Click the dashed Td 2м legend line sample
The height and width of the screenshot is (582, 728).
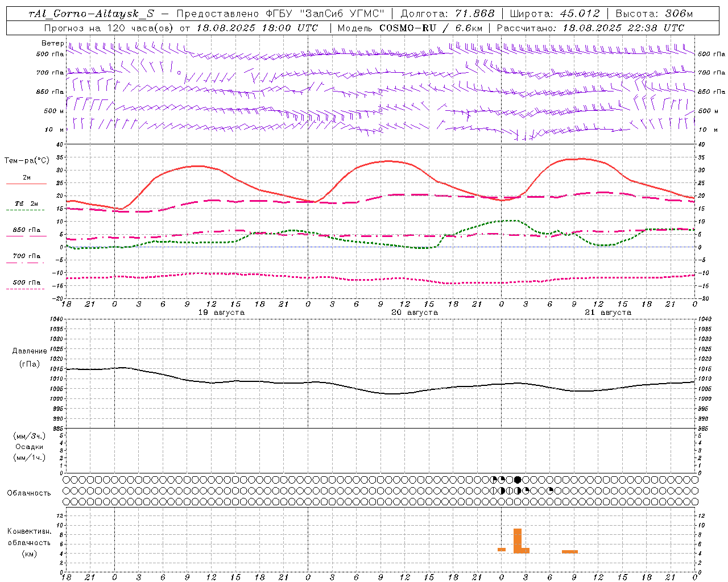click(x=25, y=210)
